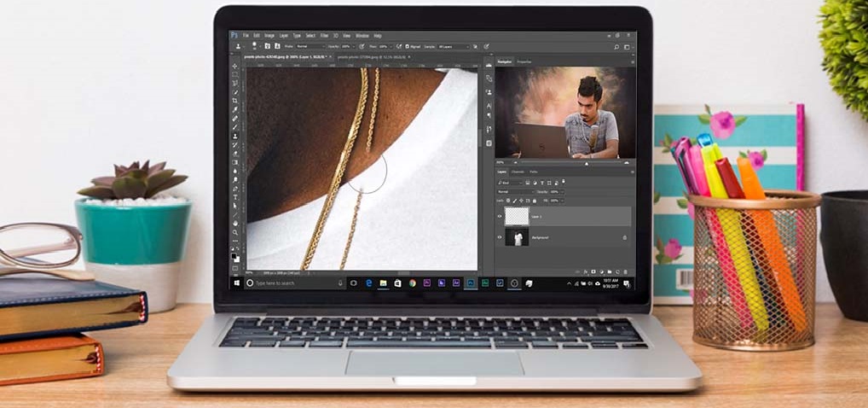The height and width of the screenshot is (408, 868).
Task: Select the Zoom tool
Action: 235,233
